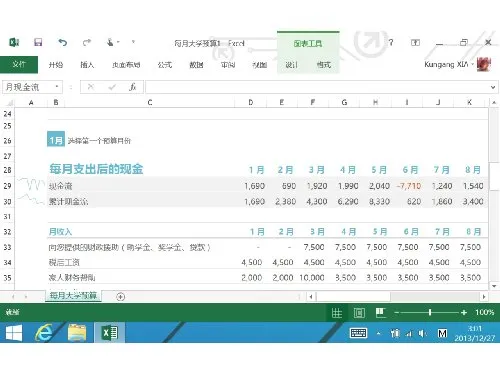
Task: Switch to Page Layout view icon
Action: pyautogui.click(x=359, y=313)
